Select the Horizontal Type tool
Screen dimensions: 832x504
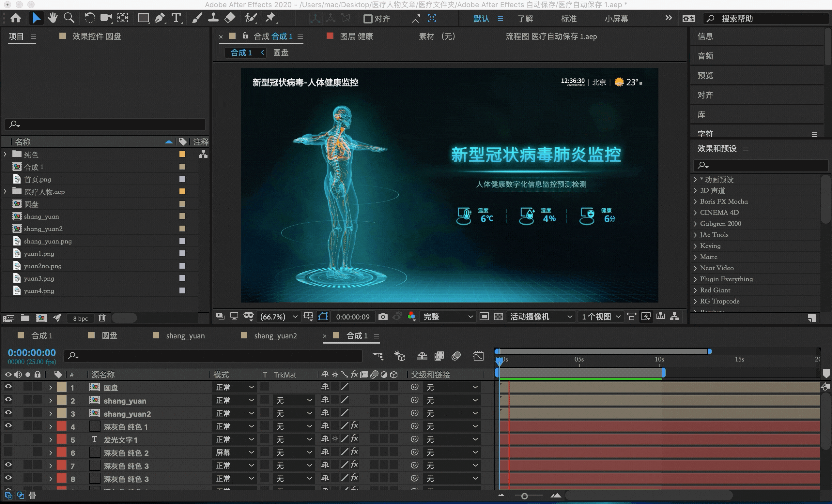pos(176,18)
